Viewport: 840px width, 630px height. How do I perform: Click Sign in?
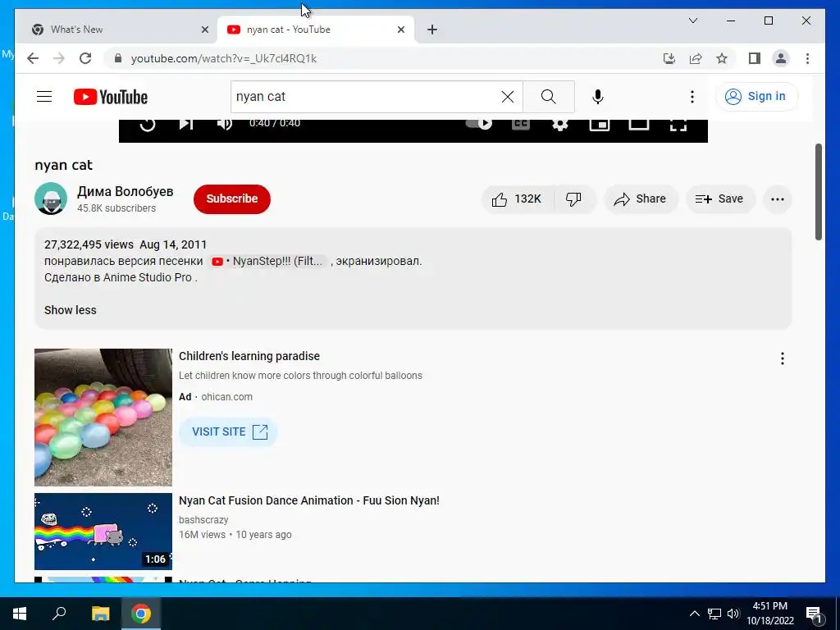(x=756, y=97)
